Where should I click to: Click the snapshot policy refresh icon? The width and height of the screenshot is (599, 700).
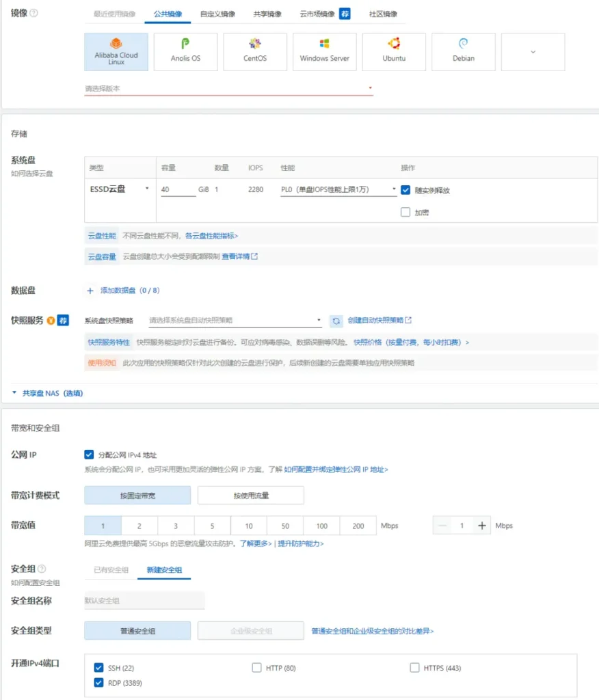(336, 321)
